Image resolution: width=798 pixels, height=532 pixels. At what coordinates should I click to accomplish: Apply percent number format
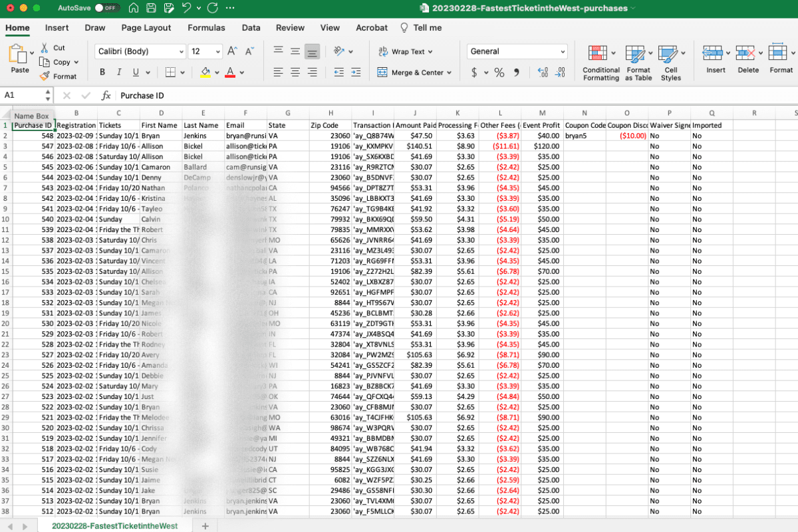pyautogui.click(x=499, y=72)
